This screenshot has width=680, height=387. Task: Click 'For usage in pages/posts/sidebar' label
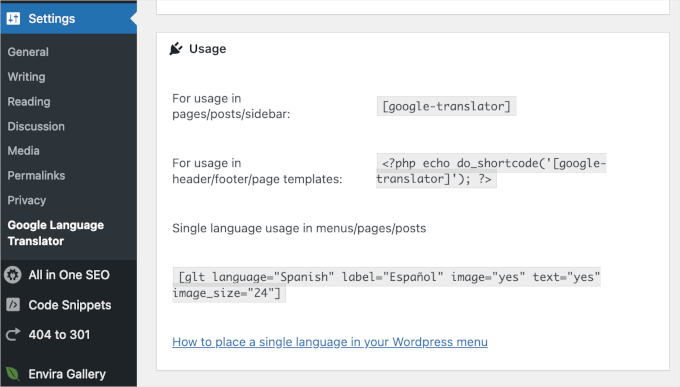point(231,106)
